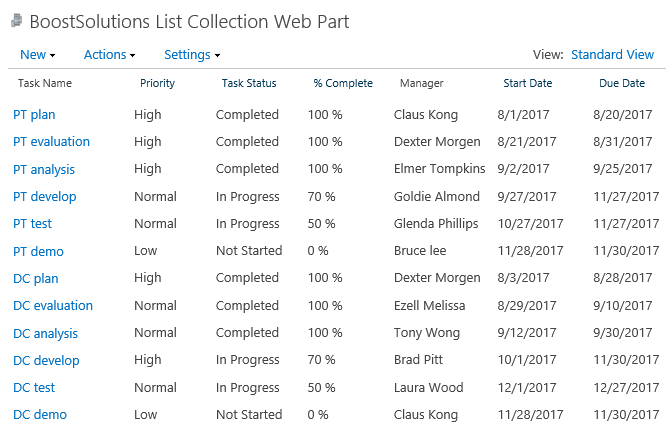666x436 pixels.
Task: Switch view via Standard View link
Action: pyautogui.click(x=612, y=55)
